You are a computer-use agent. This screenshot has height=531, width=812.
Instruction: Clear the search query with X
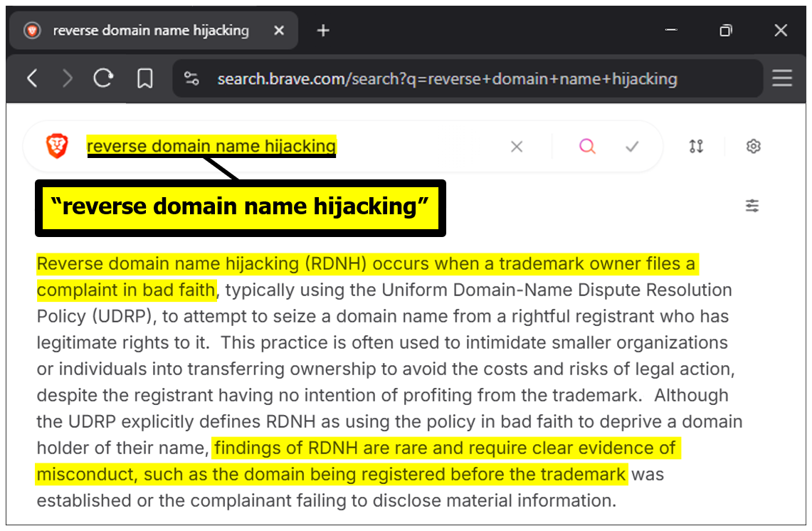click(517, 147)
